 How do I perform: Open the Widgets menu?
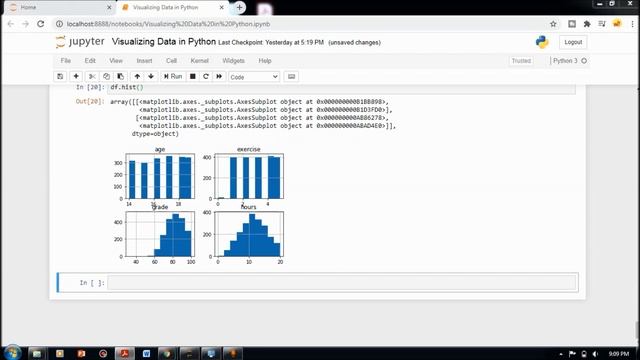pyautogui.click(x=233, y=61)
